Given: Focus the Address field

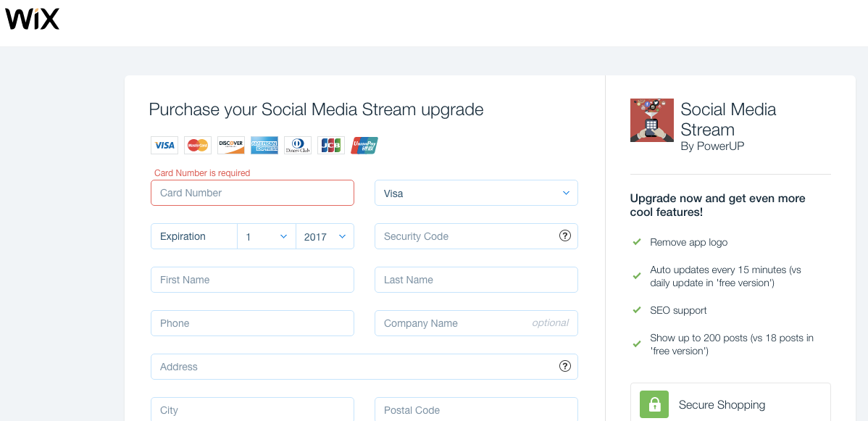Looking at the screenshot, I should coord(364,367).
